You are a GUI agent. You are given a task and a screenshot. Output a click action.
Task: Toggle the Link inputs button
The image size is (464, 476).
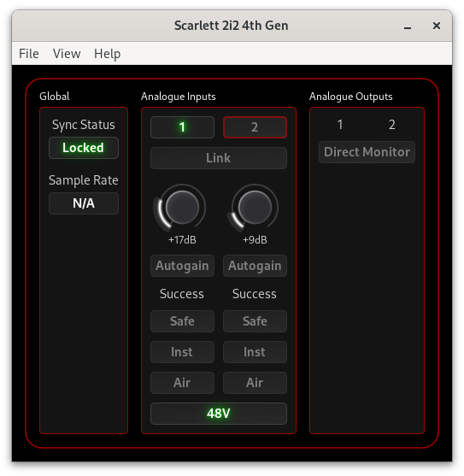219,158
